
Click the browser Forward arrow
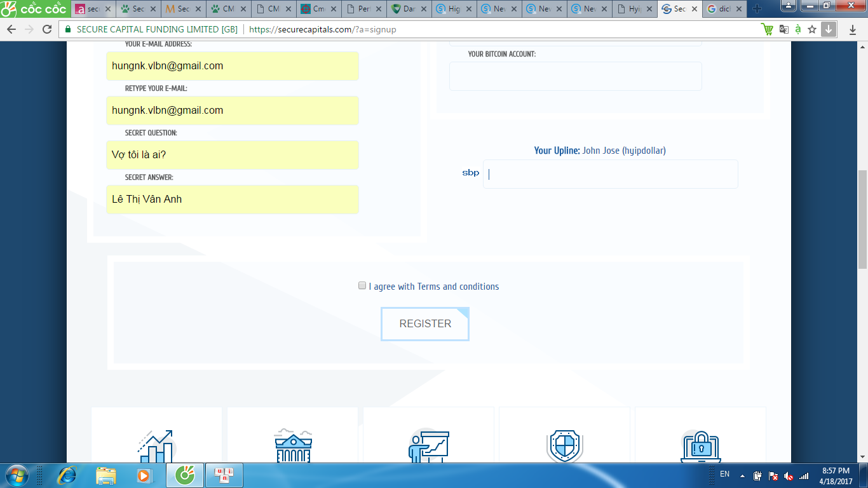pyautogui.click(x=29, y=30)
